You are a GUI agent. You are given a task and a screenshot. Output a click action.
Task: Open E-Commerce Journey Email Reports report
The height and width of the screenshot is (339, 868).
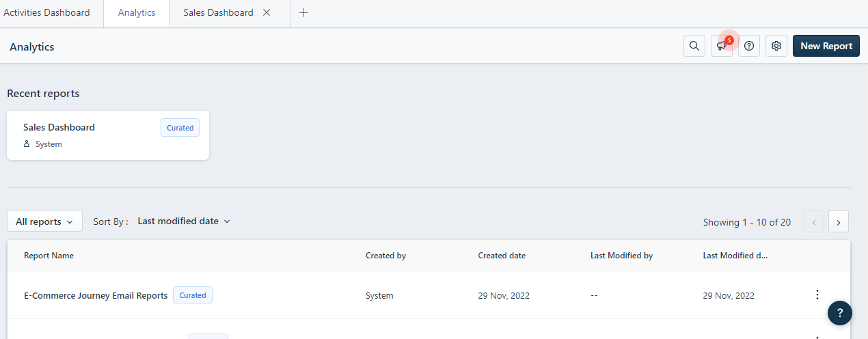[96, 295]
